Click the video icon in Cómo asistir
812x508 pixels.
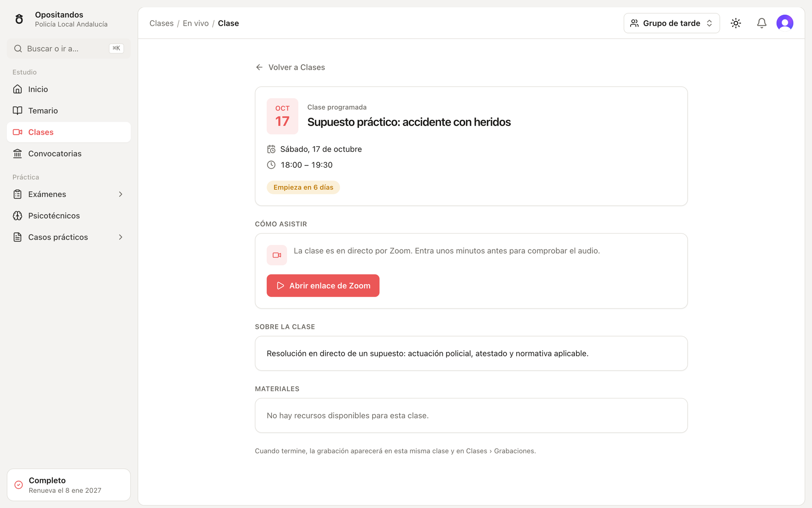coord(277,255)
